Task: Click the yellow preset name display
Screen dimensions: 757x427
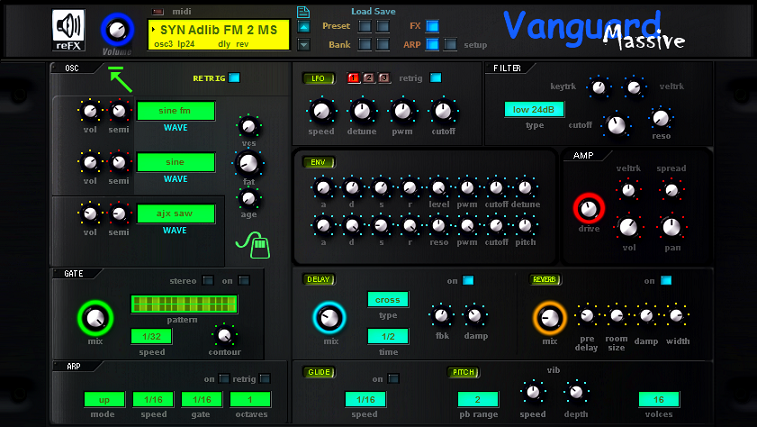Action: click(218, 35)
